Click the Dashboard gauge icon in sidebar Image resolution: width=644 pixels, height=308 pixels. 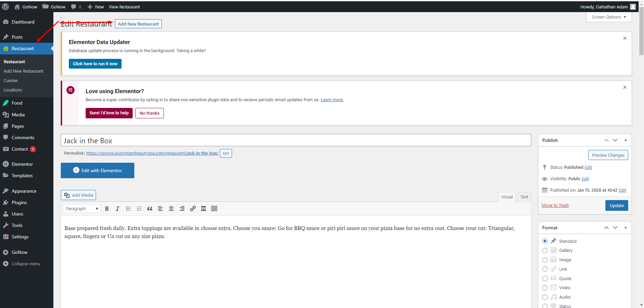point(6,22)
